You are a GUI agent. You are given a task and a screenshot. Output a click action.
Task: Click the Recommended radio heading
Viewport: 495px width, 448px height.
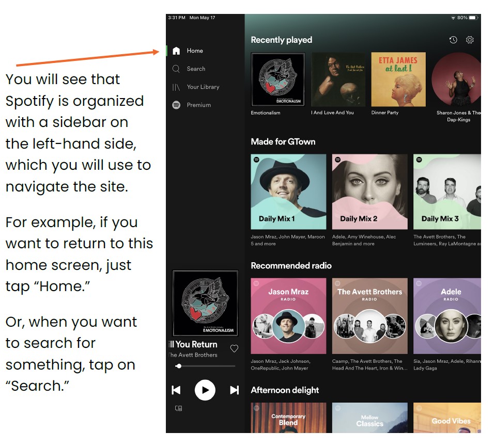(291, 265)
